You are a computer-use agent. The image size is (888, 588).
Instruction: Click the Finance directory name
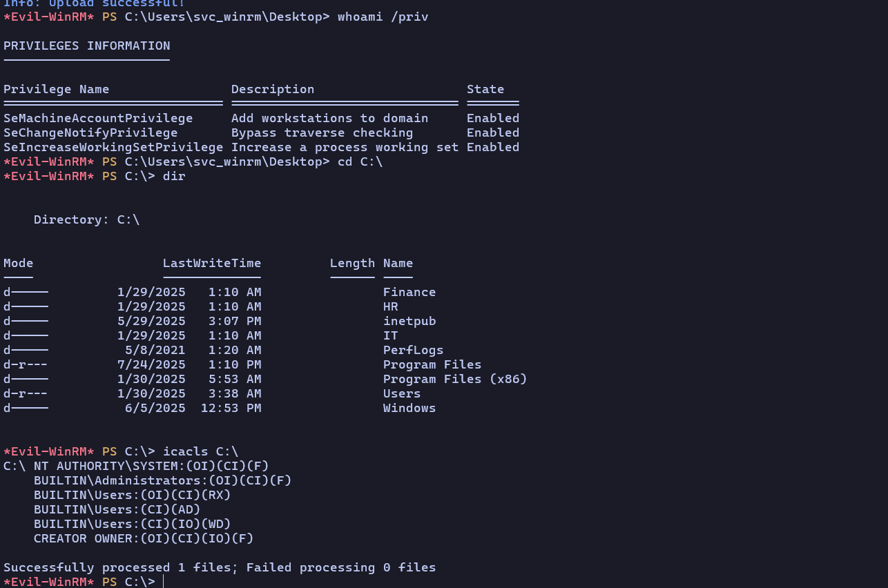pos(409,292)
